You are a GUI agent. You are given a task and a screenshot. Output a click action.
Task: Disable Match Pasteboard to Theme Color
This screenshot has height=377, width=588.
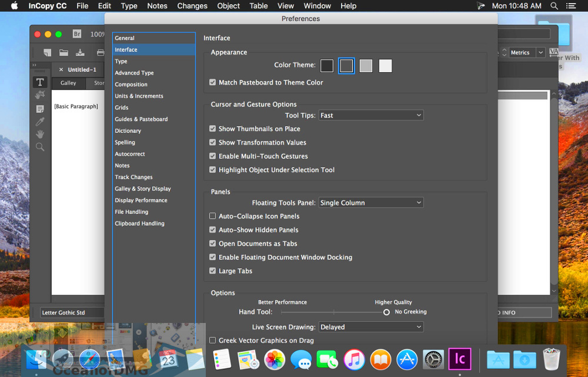[212, 82]
